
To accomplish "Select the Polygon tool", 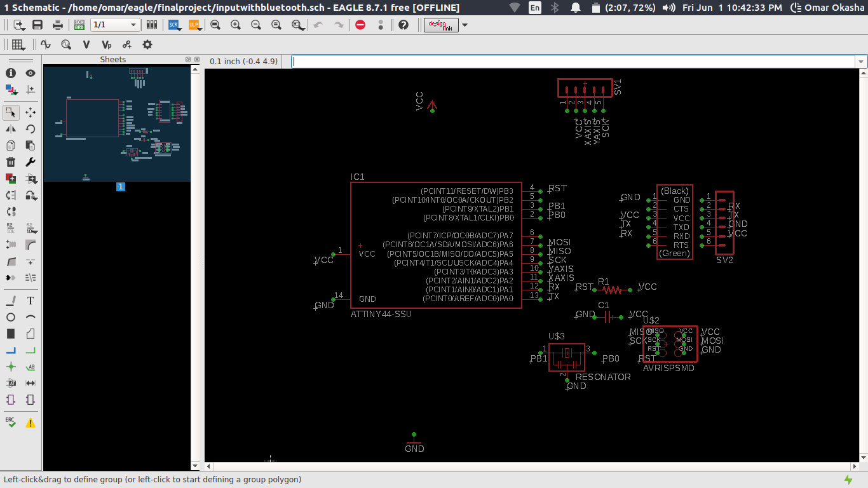I will (31, 334).
